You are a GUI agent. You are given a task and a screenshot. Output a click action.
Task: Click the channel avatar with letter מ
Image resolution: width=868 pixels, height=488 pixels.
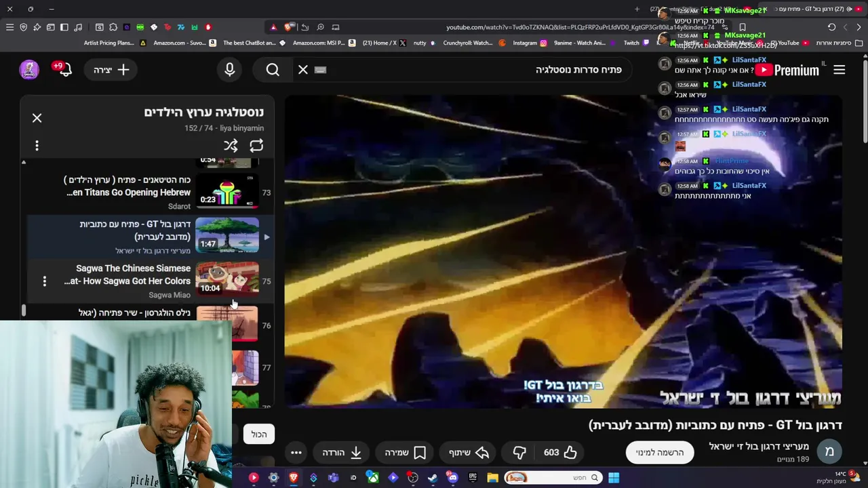coord(829,451)
